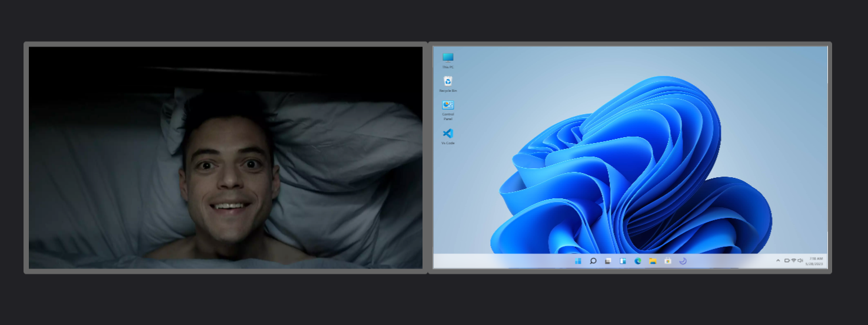This screenshot has width=868, height=325.
Task: Expand the hidden system tray icons chevron
Action: [778, 260]
